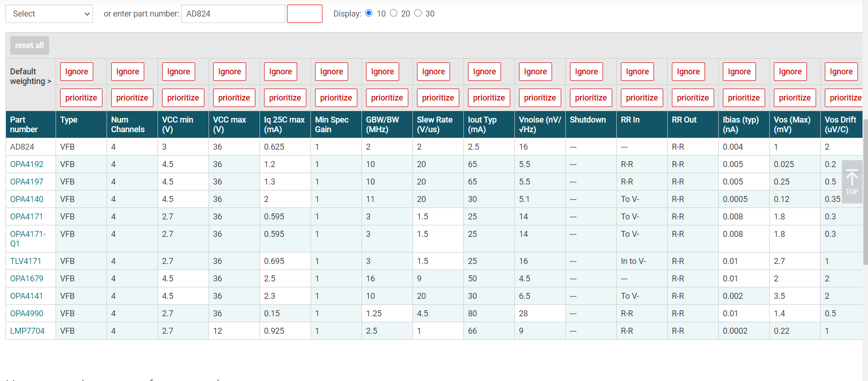Prioritize the Vos (Max) column
The image size is (868, 381).
(x=795, y=98)
